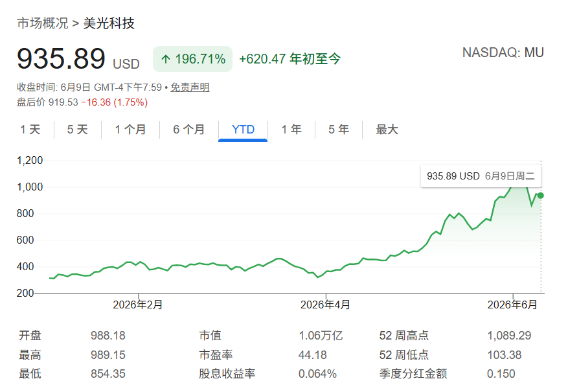Open the 市场概况 breadcrumb link
Screen dimensions: 568x392
[x=42, y=23]
